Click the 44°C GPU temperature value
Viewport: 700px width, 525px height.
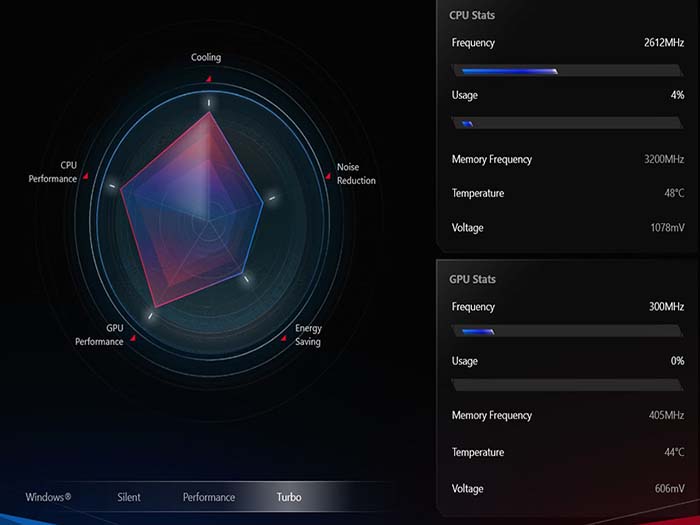point(674,452)
